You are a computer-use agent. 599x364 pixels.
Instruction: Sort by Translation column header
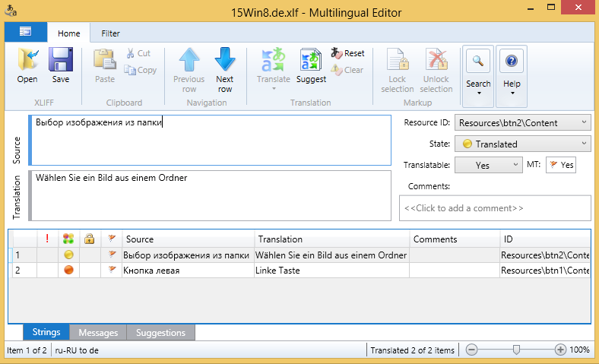[331, 239]
